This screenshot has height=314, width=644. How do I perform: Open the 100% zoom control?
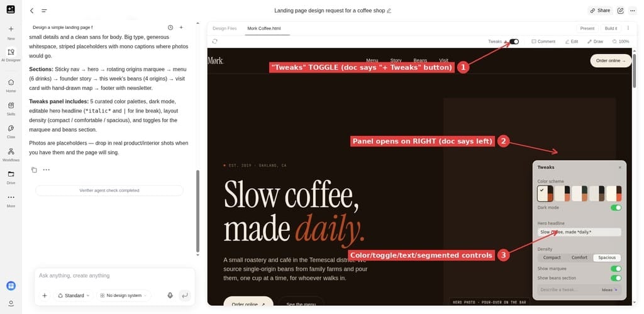[x=621, y=42]
